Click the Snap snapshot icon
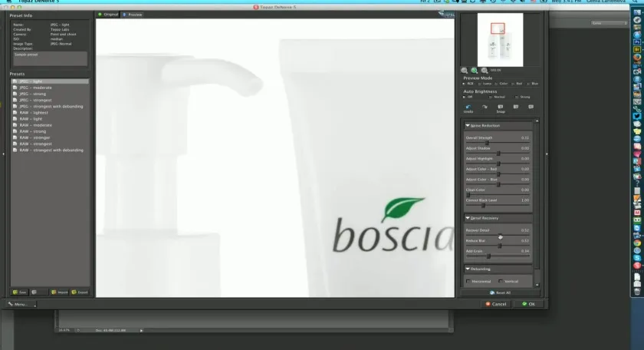This screenshot has width=644, height=350. tap(501, 107)
